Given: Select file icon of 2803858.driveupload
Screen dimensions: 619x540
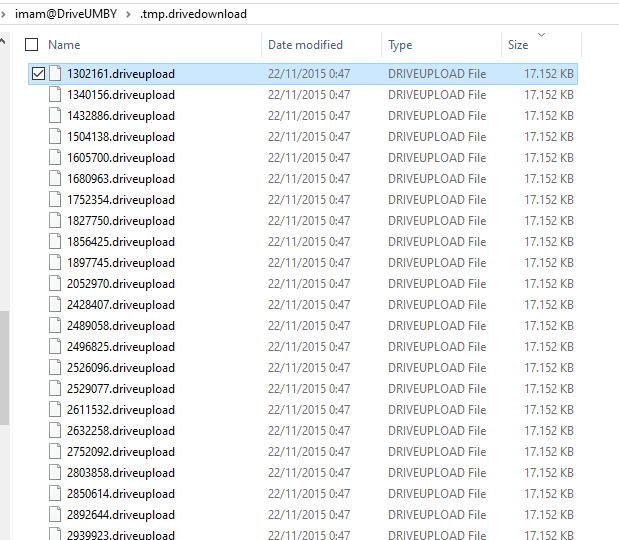Looking at the screenshot, I should point(55,472).
